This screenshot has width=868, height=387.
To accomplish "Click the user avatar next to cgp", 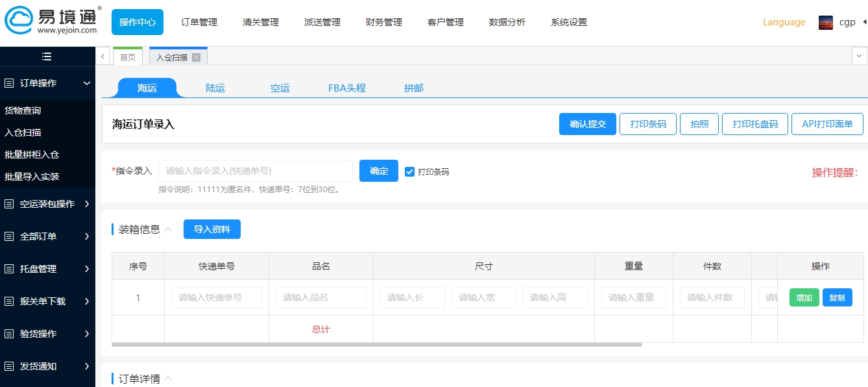I will [825, 21].
